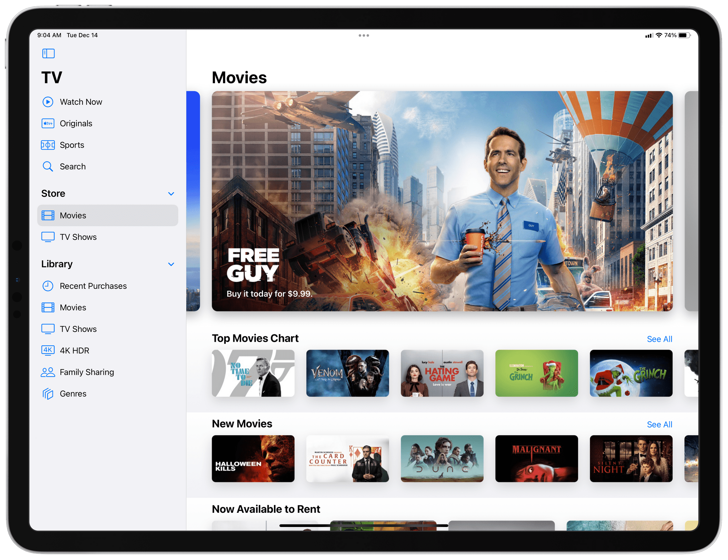728x560 pixels.
Task: Select the TV Shows icon under Store
Action: coord(48,237)
